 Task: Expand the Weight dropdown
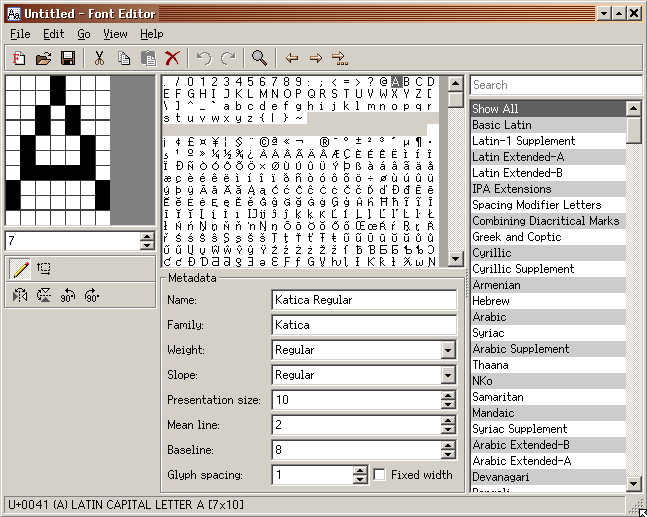[448, 350]
